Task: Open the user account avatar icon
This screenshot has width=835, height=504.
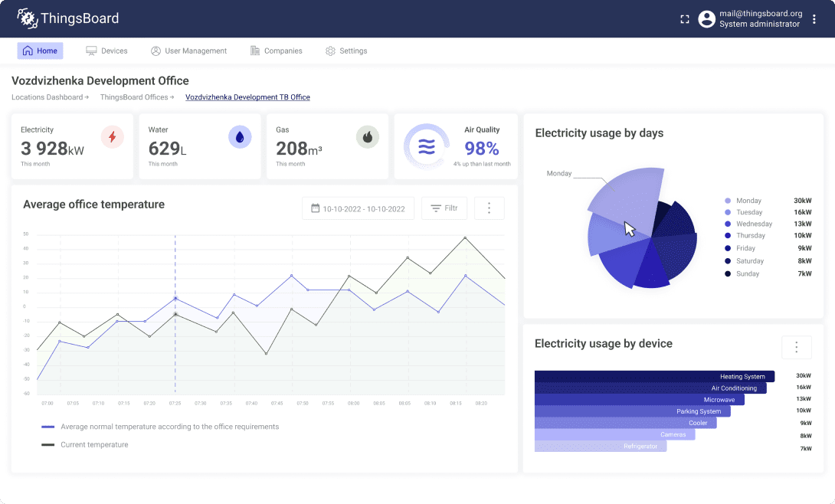Action: tap(706, 18)
